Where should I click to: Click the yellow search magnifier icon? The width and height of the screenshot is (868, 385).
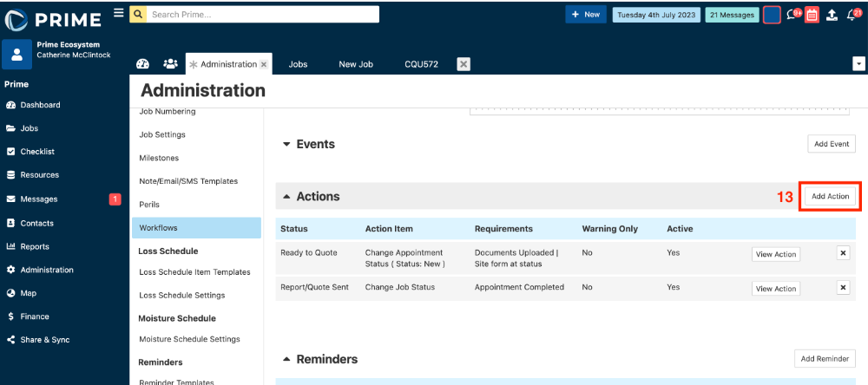138,15
